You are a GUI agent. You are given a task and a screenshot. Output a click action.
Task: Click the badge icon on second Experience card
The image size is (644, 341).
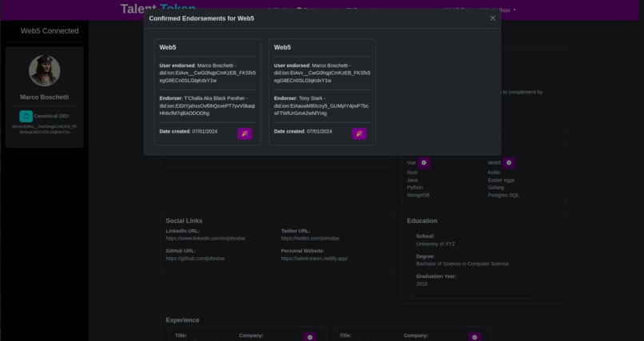pos(475,337)
